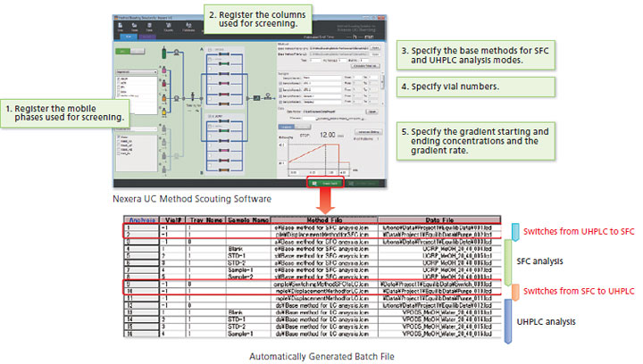Click the sample list vertical scrollbar
643x364 pixels.
(382, 82)
